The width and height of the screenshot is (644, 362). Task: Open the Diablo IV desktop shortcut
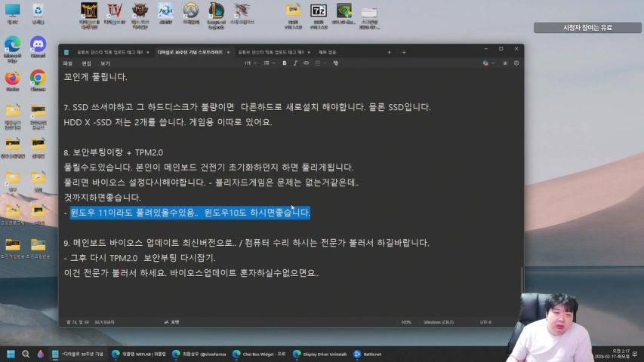point(115,14)
